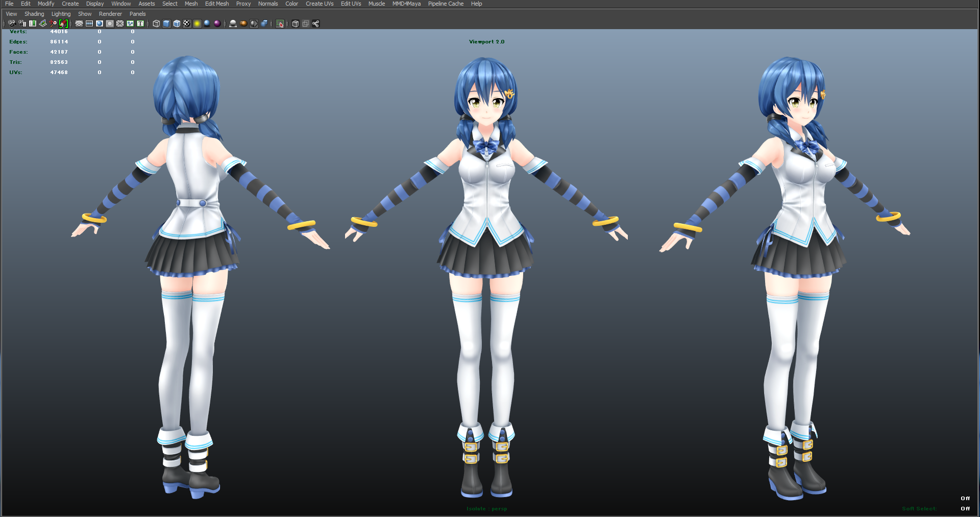Enable textured display mode
This screenshot has width=980, height=517.
tap(186, 24)
